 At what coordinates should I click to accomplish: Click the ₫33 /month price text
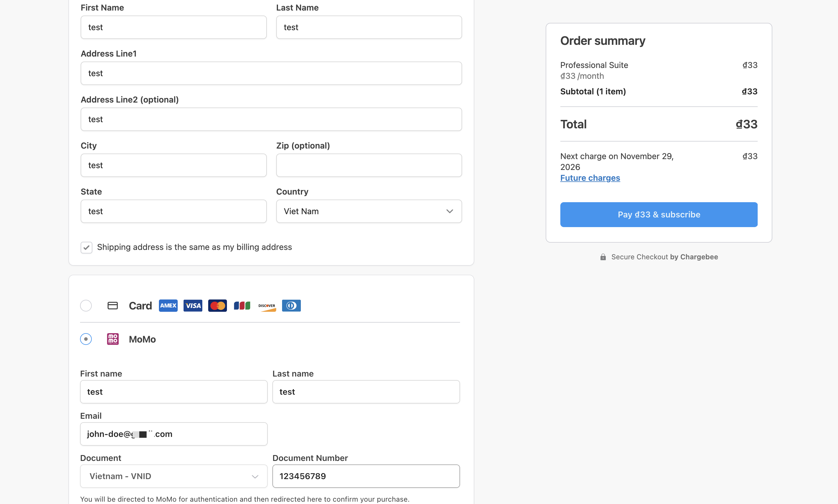(x=582, y=76)
